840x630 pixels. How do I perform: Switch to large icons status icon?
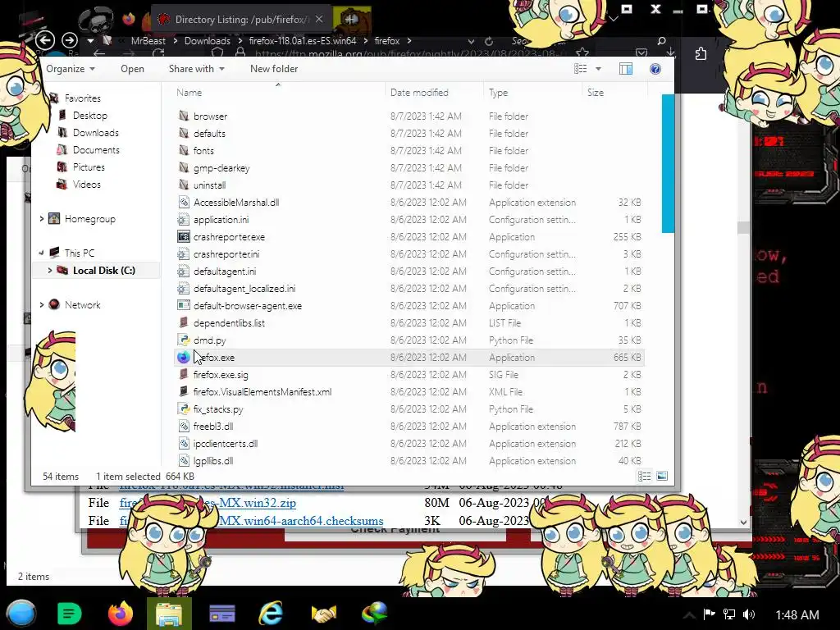[662, 476]
